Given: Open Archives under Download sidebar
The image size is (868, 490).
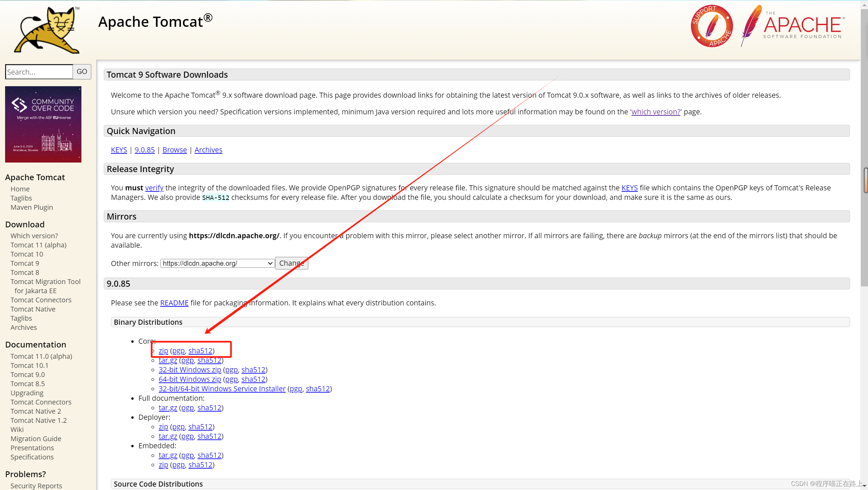Looking at the screenshot, I should point(23,327).
